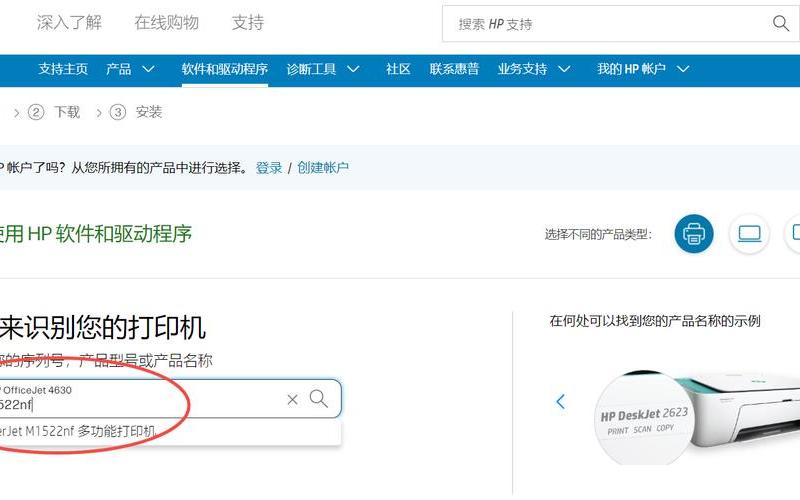Choose the M1522nf 多功能打印机 suggestion

point(168,432)
